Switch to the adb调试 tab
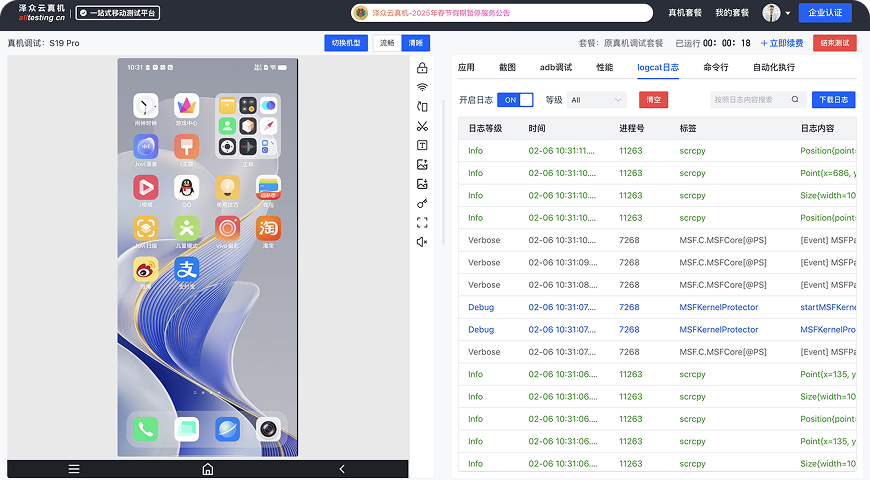 point(556,68)
